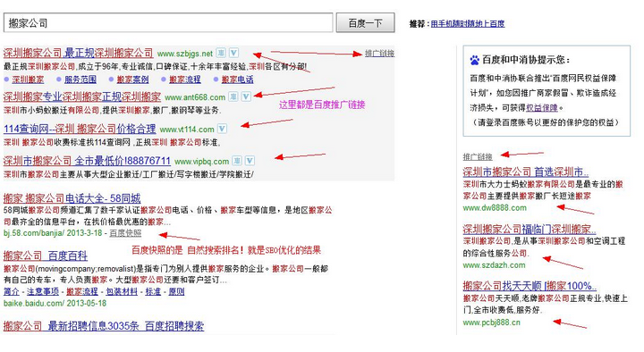View the 百度快照 cached page link
This screenshot has height=352, width=644.
point(125,233)
